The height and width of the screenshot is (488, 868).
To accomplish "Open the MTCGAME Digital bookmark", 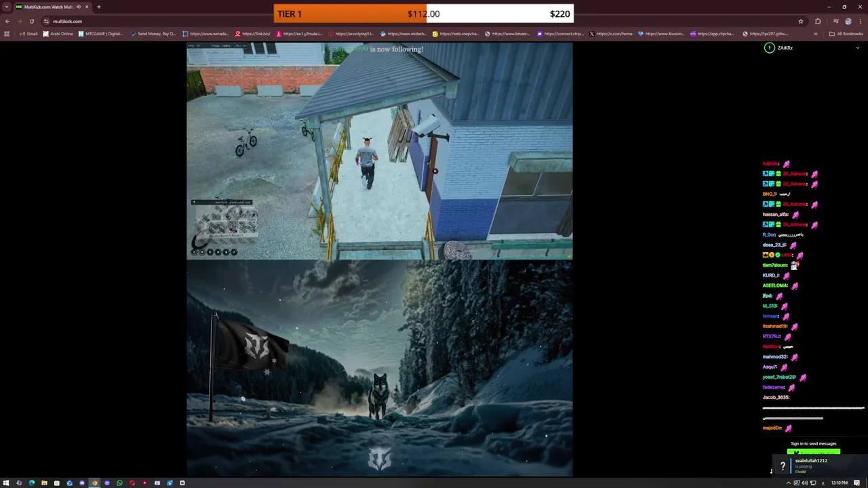I will coord(100,33).
